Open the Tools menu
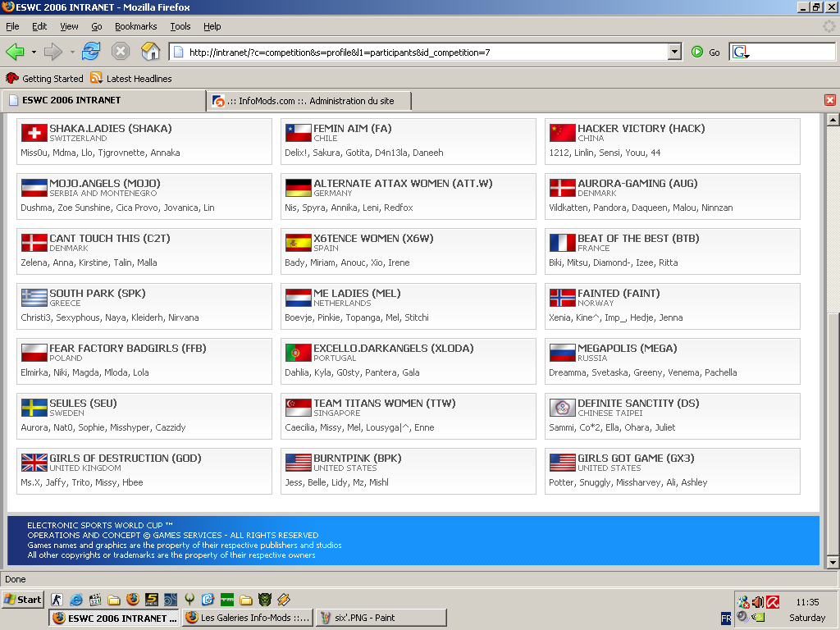840x630 pixels. coord(180,26)
